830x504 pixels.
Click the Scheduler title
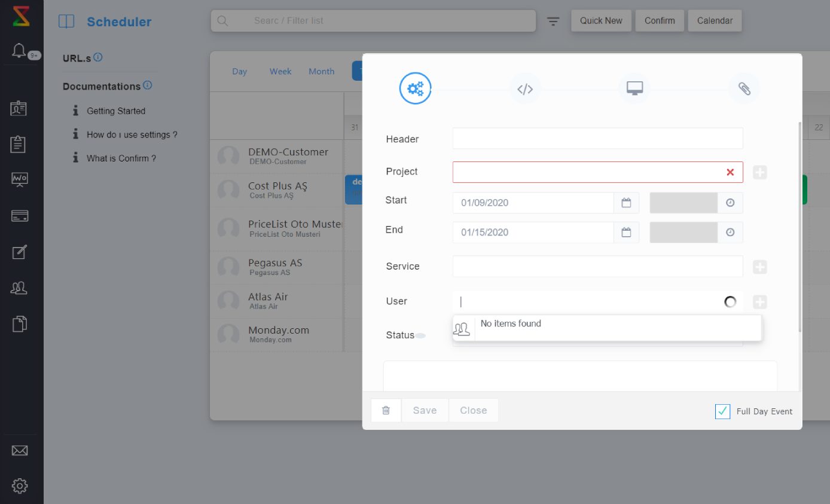click(x=119, y=22)
